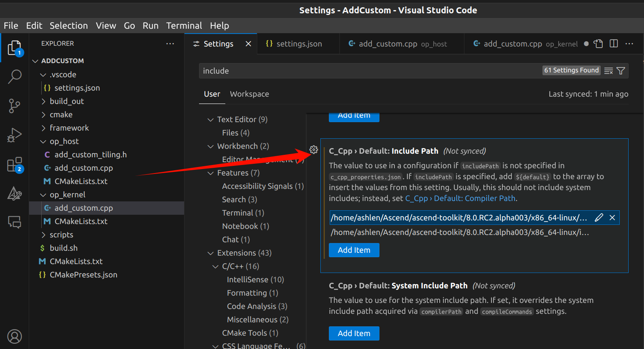This screenshot has height=349, width=644.
Task: Click Add Item under System Include Path
Action: pos(354,333)
